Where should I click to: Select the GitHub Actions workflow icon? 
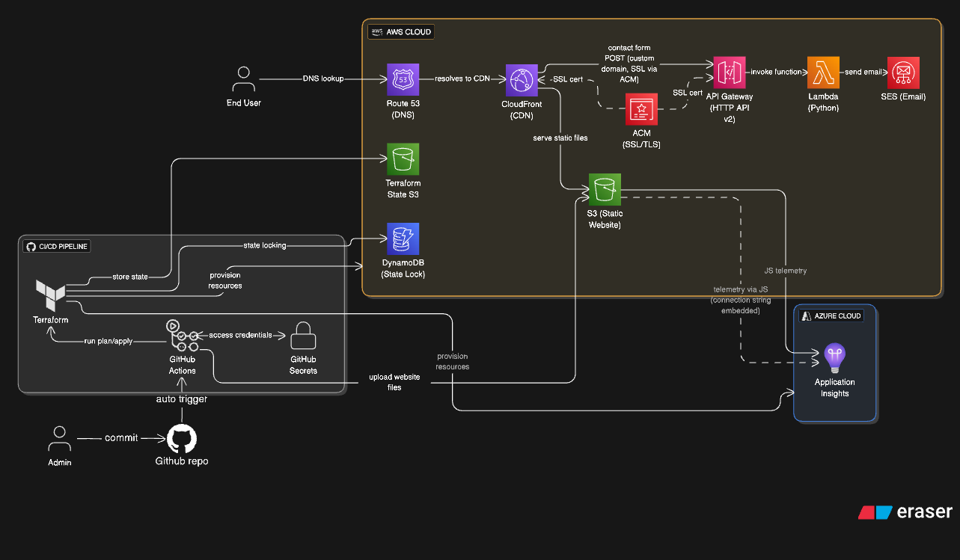pos(182,336)
